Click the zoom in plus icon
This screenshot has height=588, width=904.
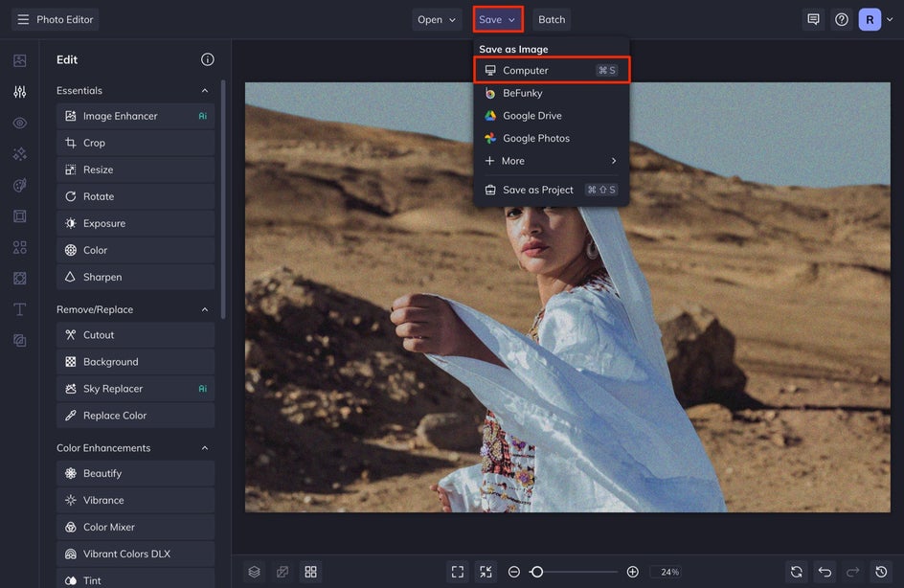(x=632, y=572)
